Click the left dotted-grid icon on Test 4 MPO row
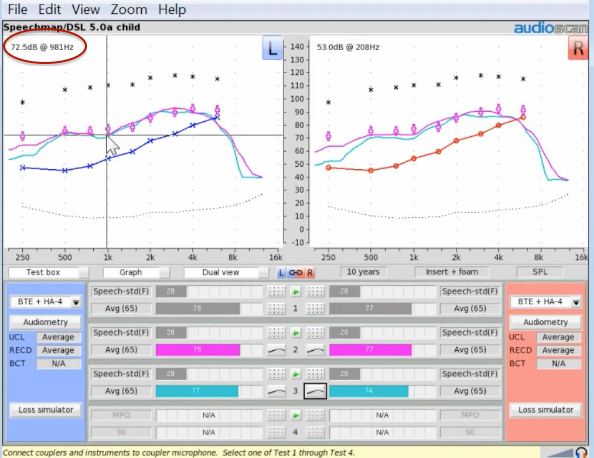The width and height of the screenshot is (594, 458). tap(276, 415)
